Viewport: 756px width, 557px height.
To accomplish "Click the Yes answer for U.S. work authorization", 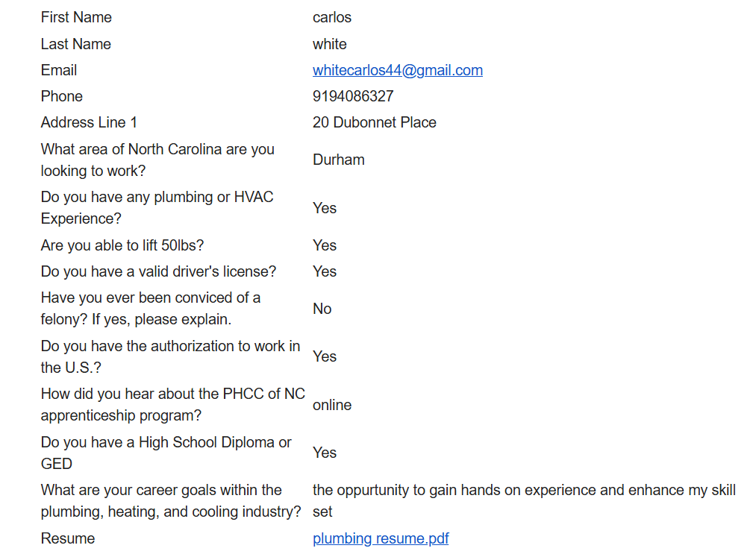I will click(325, 356).
